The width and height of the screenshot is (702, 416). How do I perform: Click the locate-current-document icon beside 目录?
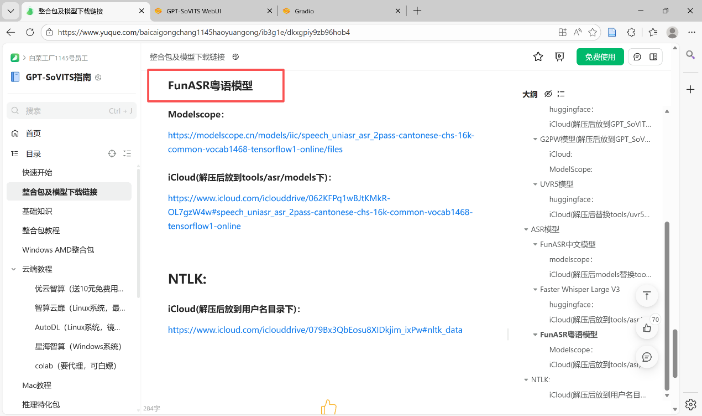[111, 154]
